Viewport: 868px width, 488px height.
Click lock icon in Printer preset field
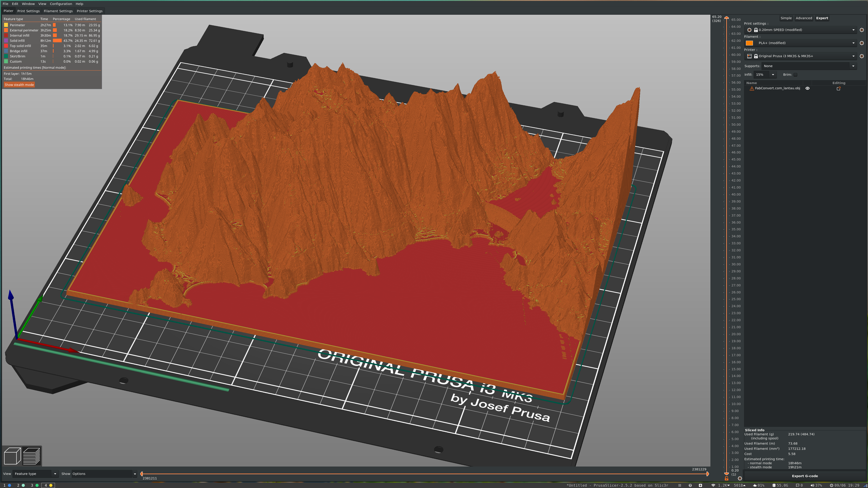pos(756,56)
